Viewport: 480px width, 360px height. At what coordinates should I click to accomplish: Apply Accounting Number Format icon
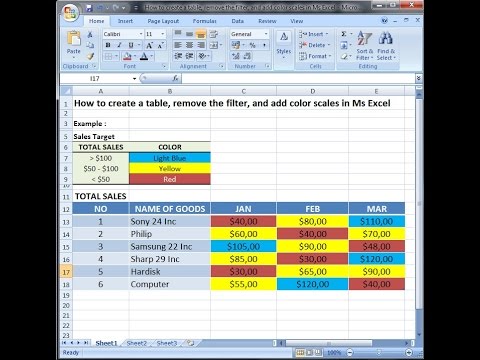pos(236,45)
